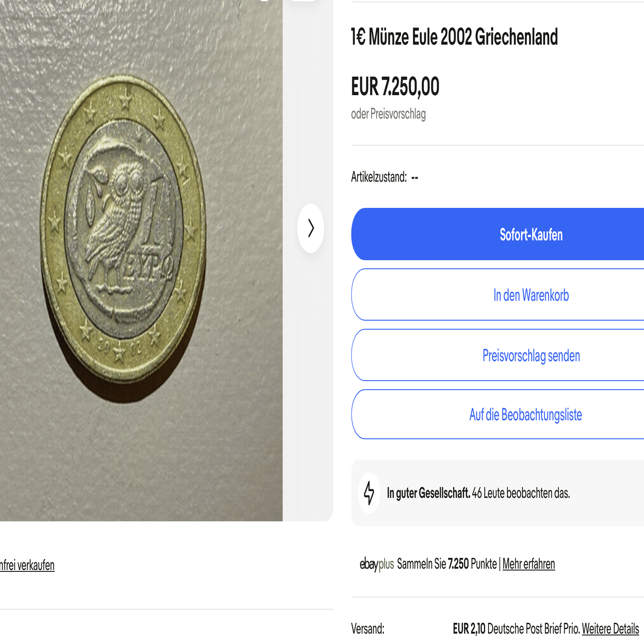
Task: Click the price EUR 7.250,00
Action: click(x=396, y=87)
